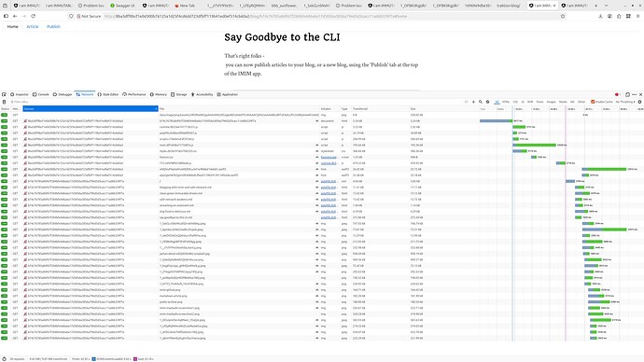Viewport: 644px width, 362px height.
Task: Expand the list-all-tabs dropdown arrow
Action: (x=607, y=6)
